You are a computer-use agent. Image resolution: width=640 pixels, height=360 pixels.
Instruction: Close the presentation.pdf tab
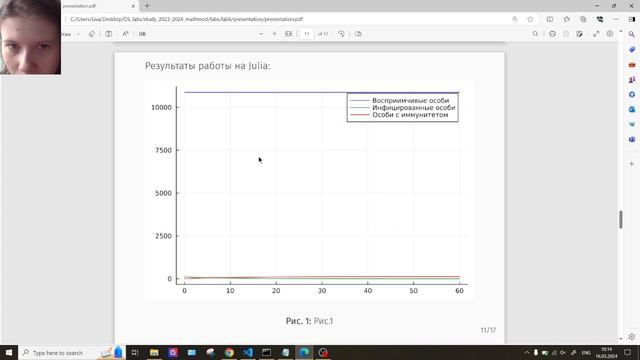point(133,6)
